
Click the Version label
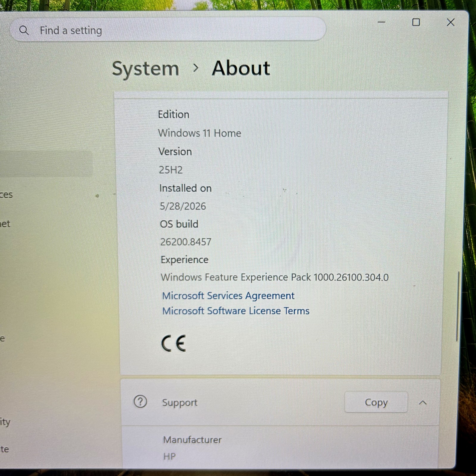(x=175, y=152)
